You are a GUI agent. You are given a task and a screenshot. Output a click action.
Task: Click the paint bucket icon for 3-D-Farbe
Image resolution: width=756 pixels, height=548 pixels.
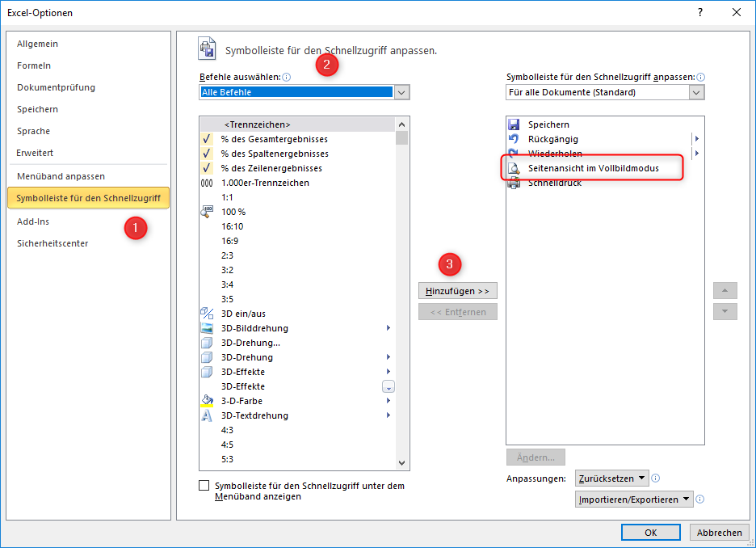click(x=207, y=401)
